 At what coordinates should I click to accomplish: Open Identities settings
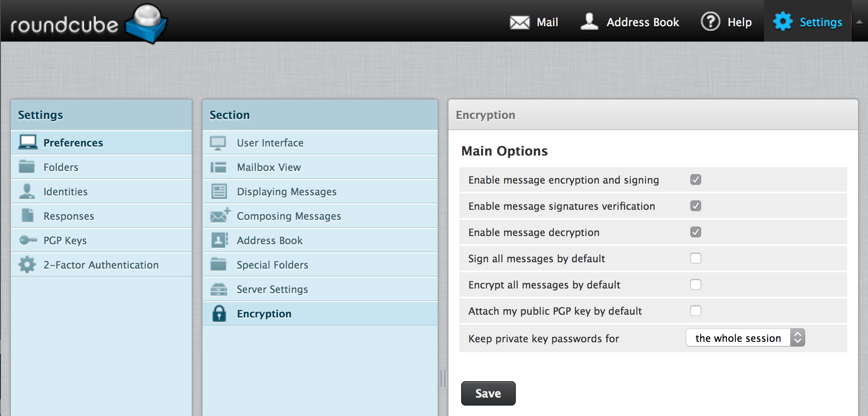click(x=101, y=191)
